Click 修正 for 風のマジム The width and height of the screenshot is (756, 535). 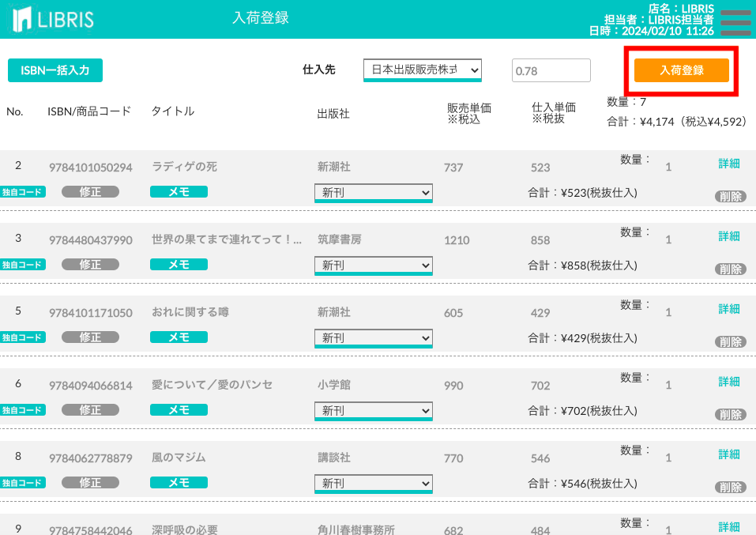click(90, 483)
